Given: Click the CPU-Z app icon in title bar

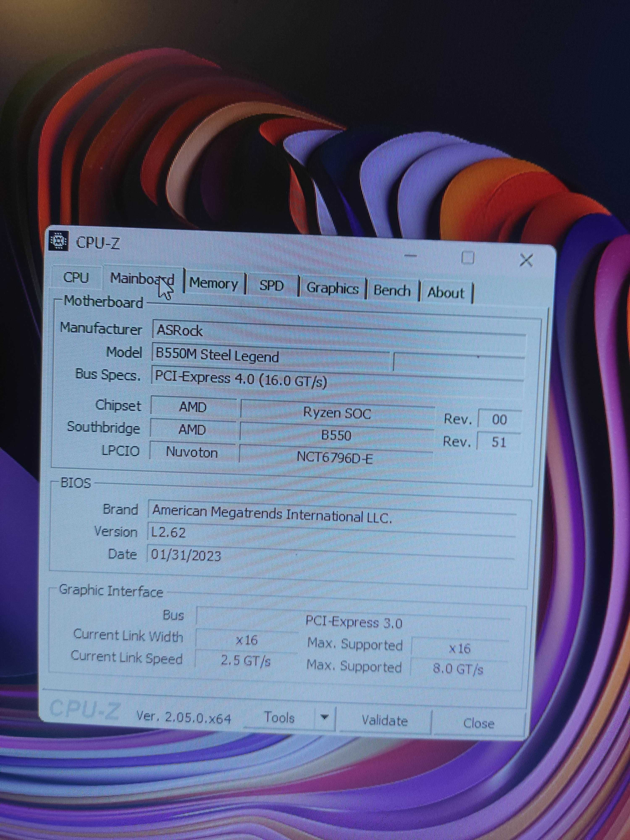Looking at the screenshot, I should pyautogui.click(x=58, y=240).
